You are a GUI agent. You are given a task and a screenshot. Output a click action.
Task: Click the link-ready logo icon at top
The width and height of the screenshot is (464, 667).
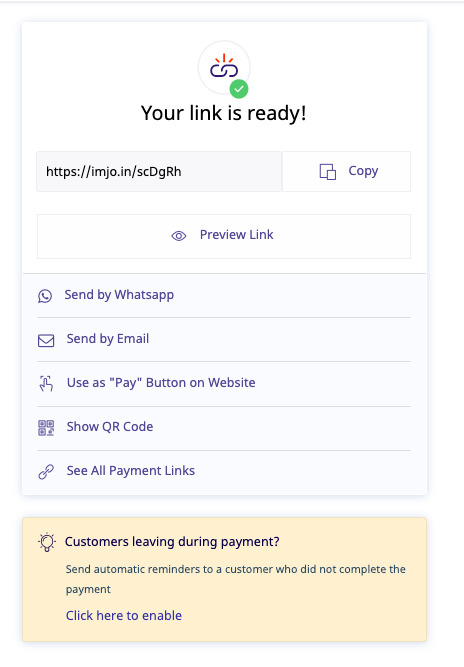(224, 66)
